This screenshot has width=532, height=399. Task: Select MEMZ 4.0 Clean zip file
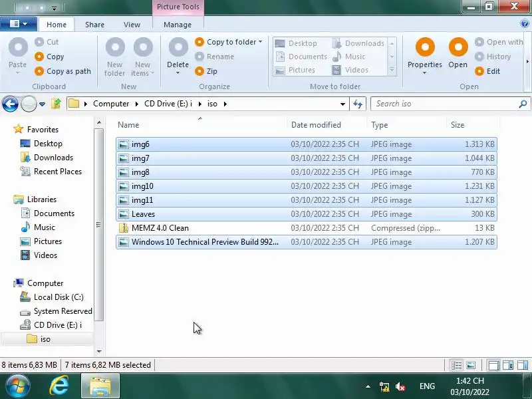point(307,228)
